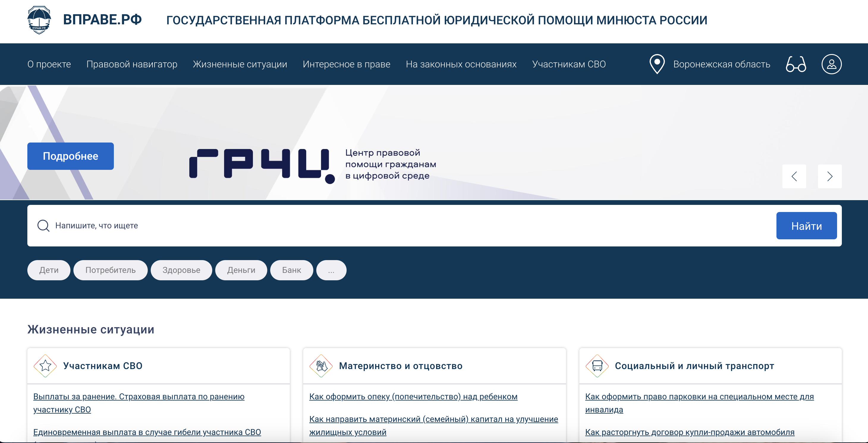
Task: Select the Здоровье tag chip
Action: [181, 270]
